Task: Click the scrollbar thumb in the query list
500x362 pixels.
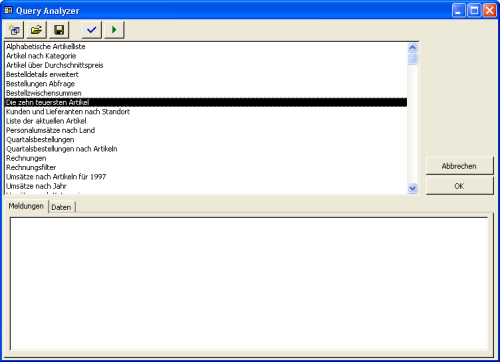Action: 412,59
